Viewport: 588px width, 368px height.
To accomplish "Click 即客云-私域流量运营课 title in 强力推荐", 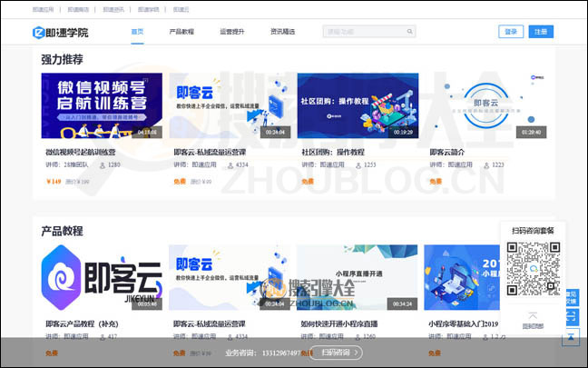I will click(210, 152).
